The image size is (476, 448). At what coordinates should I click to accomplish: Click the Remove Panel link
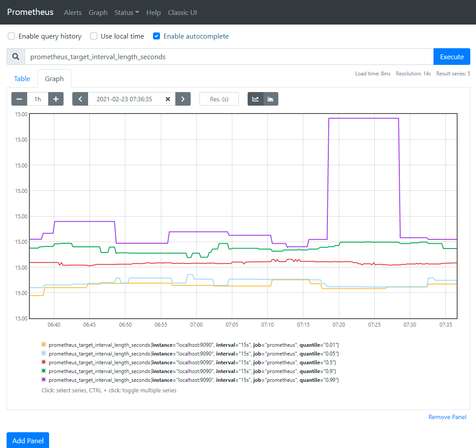(447, 417)
